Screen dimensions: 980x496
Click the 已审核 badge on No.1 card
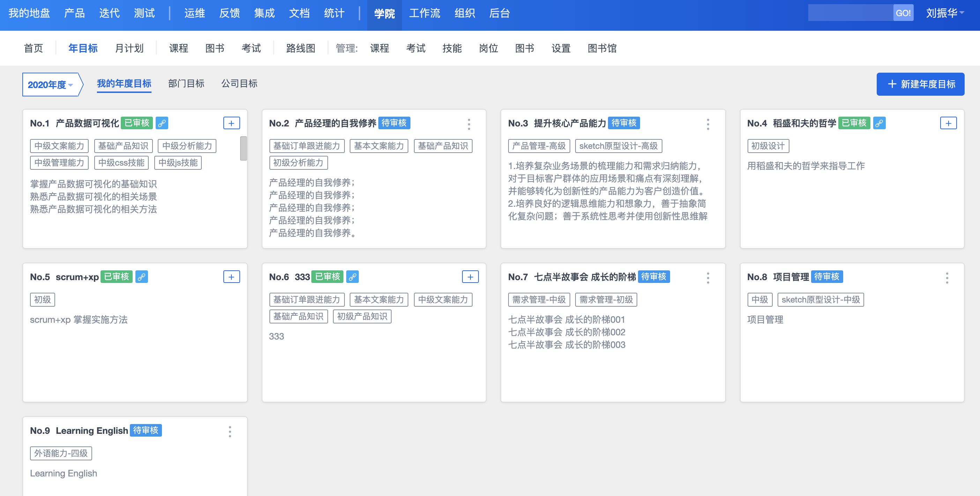click(x=137, y=123)
